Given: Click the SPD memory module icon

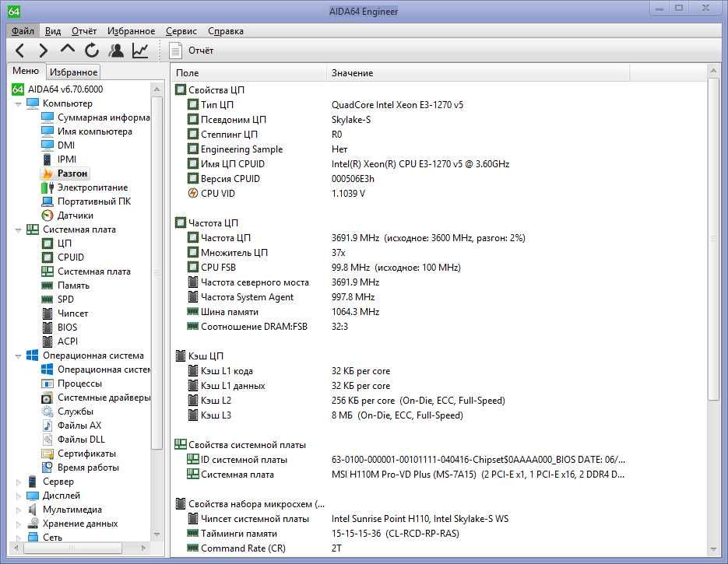Looking at the screenshot, I should pyautogui.click(x=47, y=300).
